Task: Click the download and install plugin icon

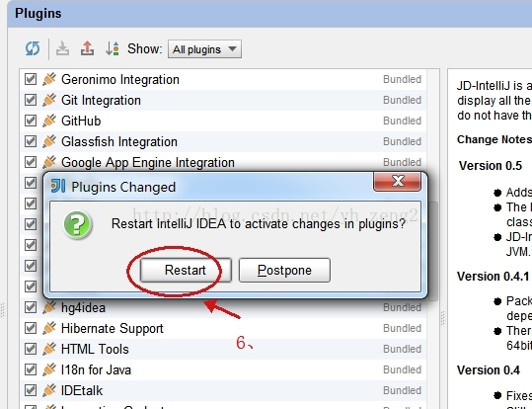Action: [62, 48]
